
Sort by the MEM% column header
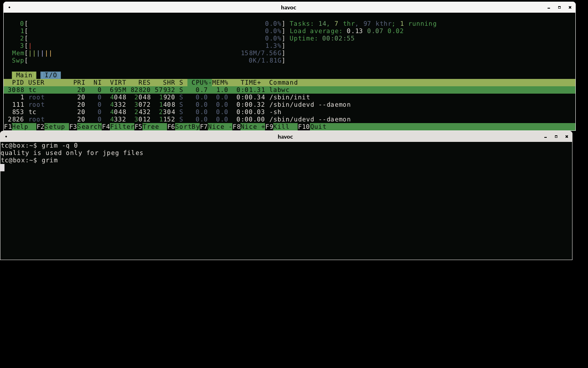[x=220, y=83]
